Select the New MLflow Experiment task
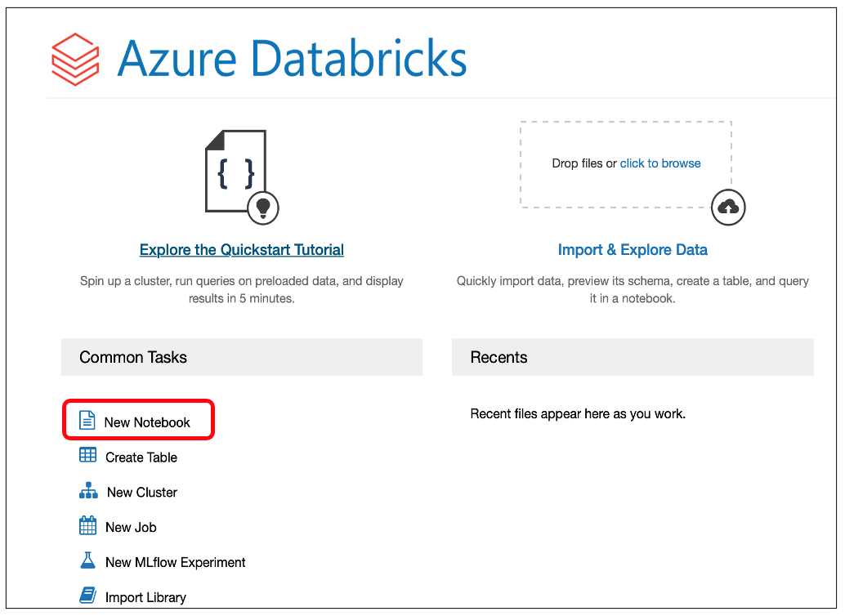Screen dimensions: 845x616 coord(176,563)
